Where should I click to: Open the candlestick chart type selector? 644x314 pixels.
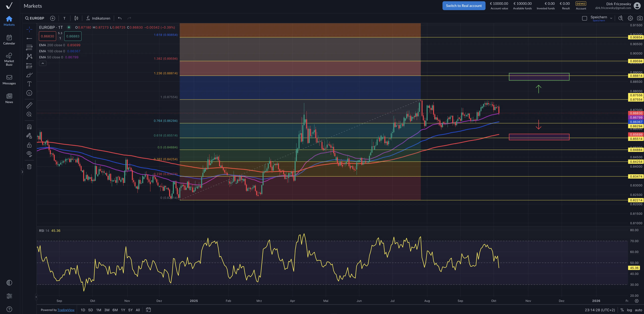(x=76, y=18)
